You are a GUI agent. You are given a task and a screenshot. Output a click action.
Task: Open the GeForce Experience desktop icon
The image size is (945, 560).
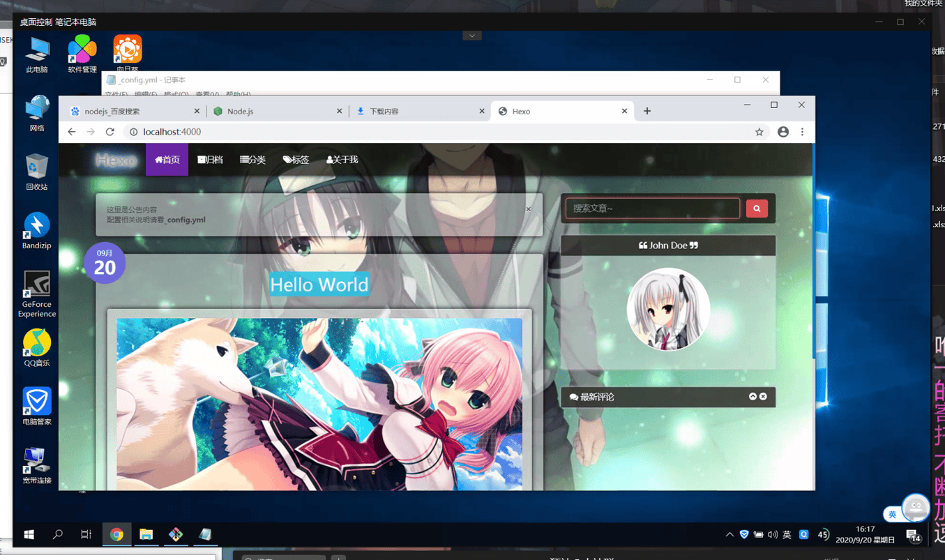click(x=36, y=293)
